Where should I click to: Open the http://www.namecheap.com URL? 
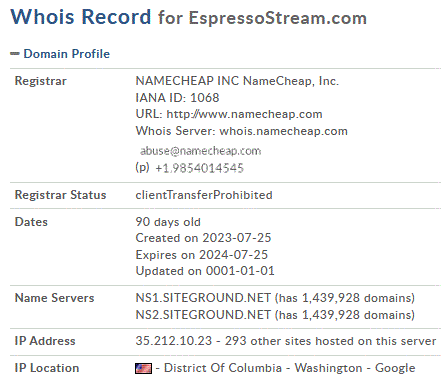coord(244,114)
